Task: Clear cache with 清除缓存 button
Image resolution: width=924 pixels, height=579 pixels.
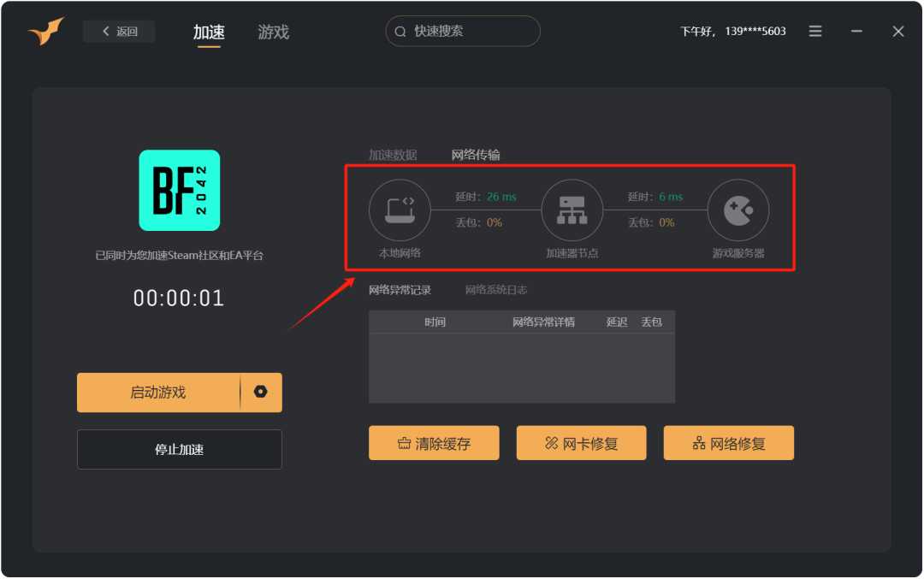Action: (434, 443)
